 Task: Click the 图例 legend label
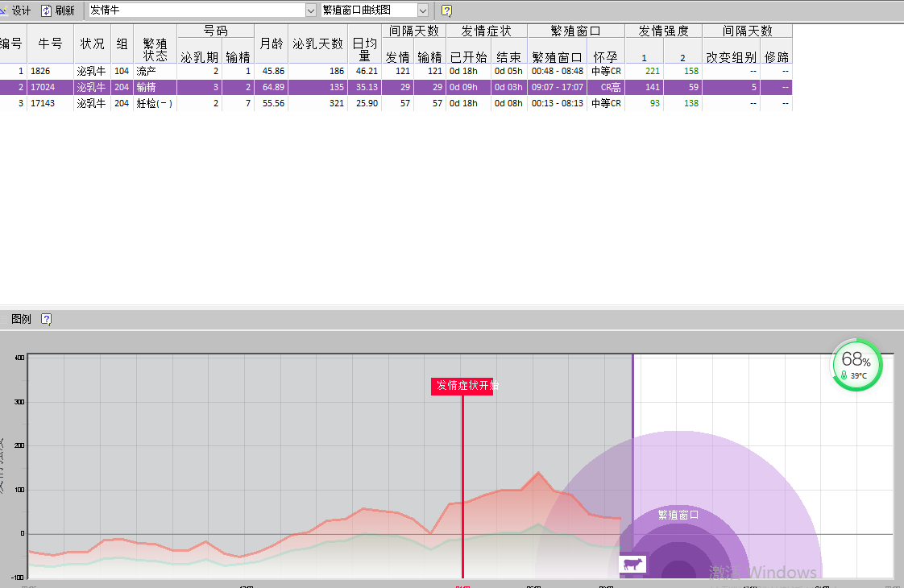pos(21,319)
